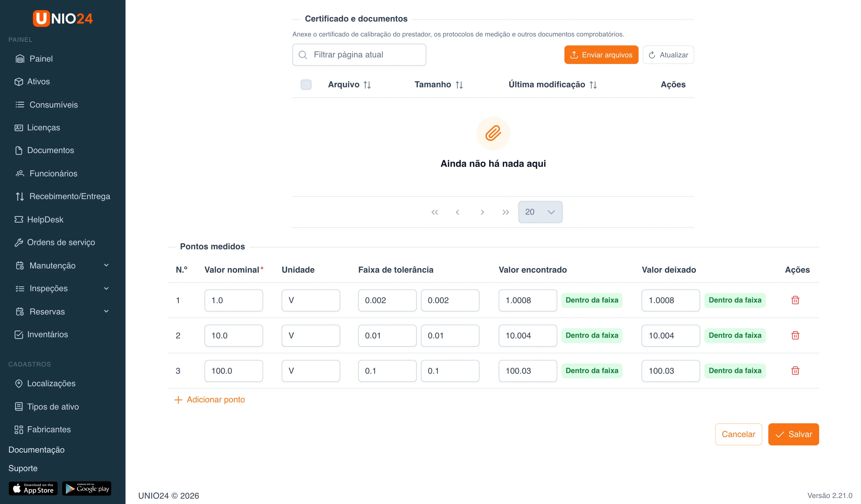Open the Documentação link
The image size is (861, 504).
pos(36,450)
